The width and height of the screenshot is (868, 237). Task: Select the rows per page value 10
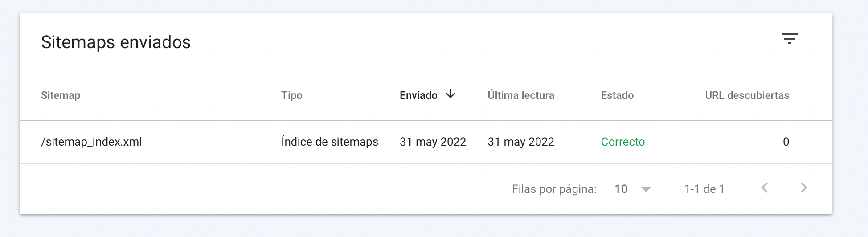(621, 189)
